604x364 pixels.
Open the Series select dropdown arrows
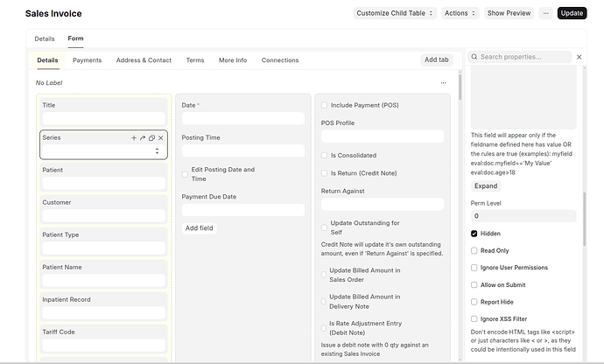click(x=158, y=151)
